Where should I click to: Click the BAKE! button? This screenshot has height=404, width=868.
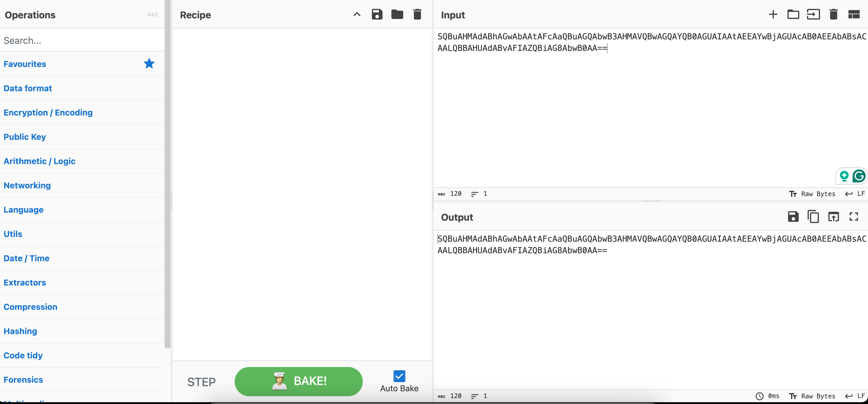click(x=298, y=381)
